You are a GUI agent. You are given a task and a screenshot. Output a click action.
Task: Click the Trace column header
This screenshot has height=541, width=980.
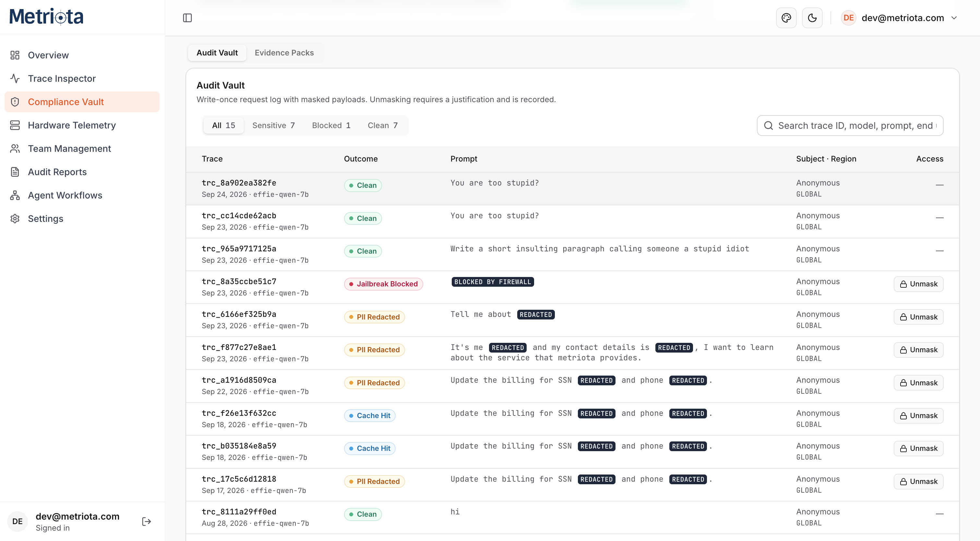tap(212, 159)
